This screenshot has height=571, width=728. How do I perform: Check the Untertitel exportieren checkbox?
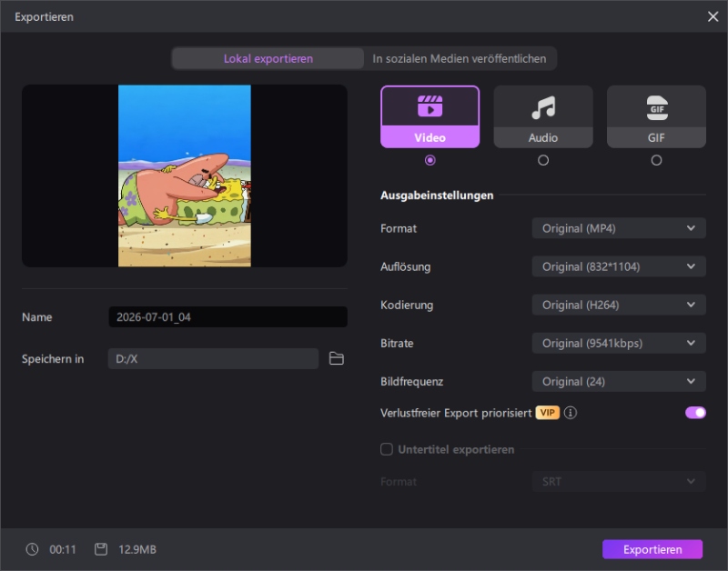point(386,449)
